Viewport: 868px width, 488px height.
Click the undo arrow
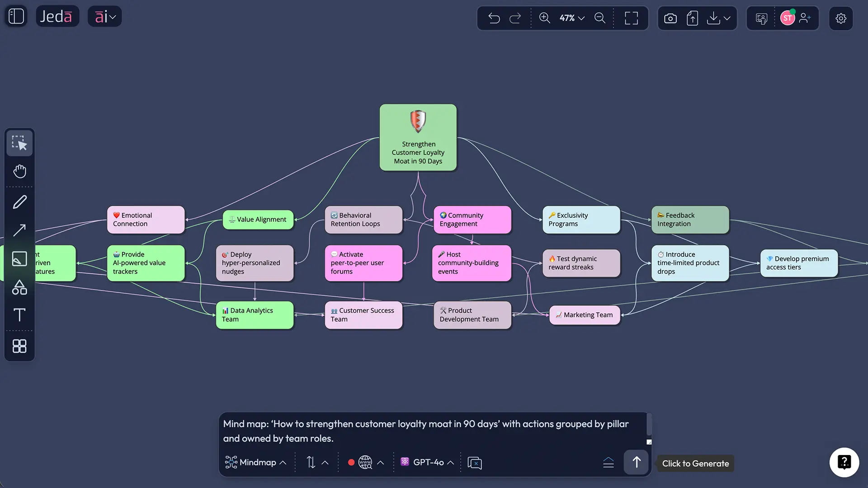(494, 18)
